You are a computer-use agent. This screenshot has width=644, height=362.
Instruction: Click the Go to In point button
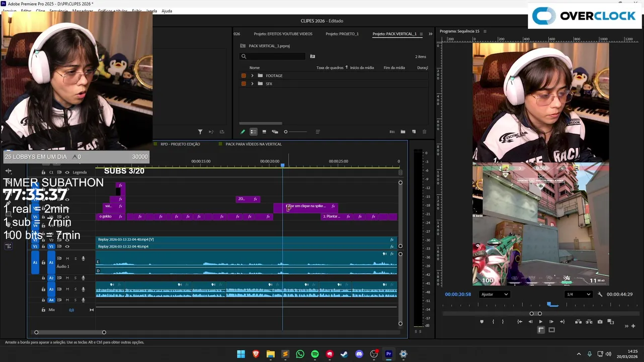pyautogui.click(x=520, y=322)
